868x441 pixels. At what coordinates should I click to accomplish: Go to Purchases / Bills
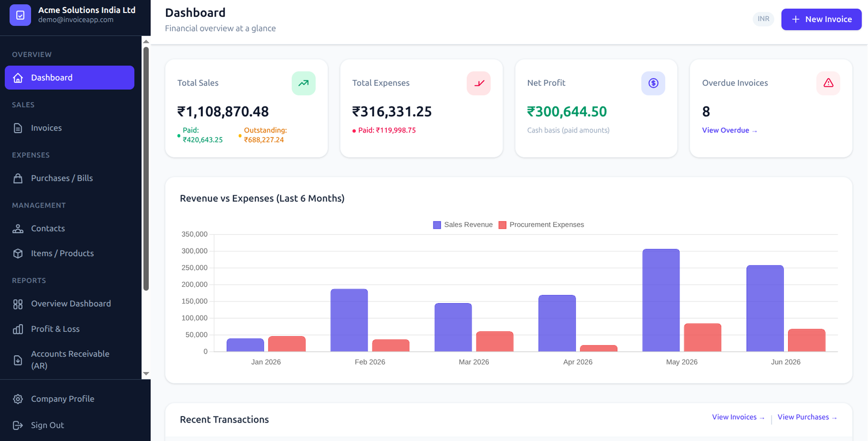pyautogui.click(x=69, y=178)
